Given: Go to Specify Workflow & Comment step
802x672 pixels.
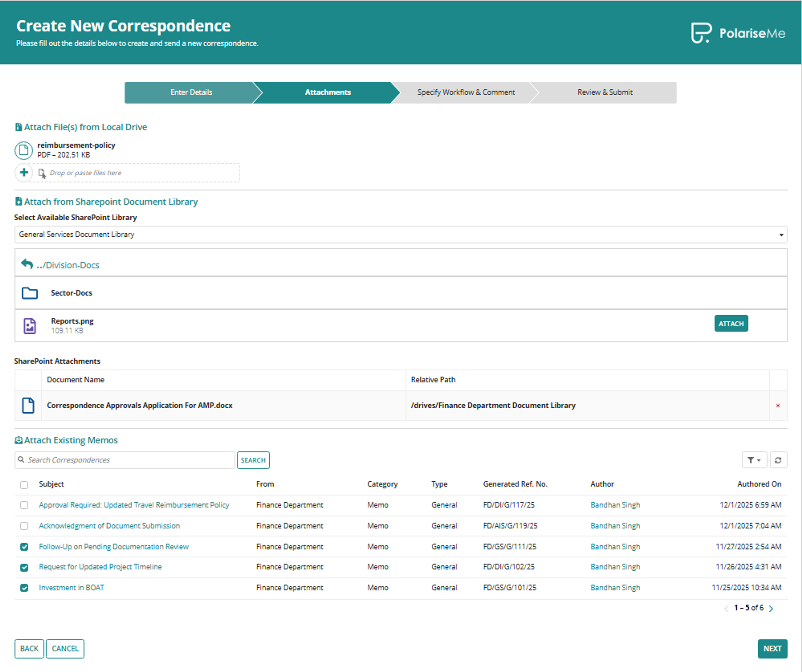Looking at the screenshot, I should pyautogui.click(x=466, y=93).
